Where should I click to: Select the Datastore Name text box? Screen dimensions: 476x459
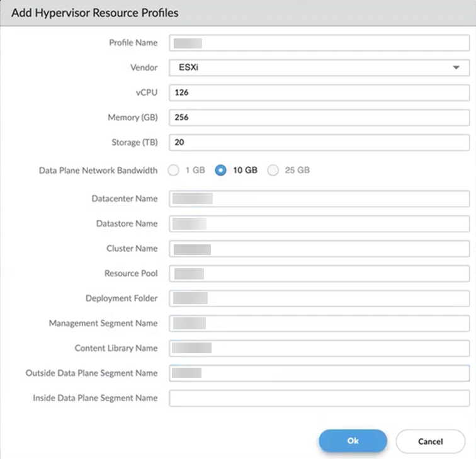(319, 224)
